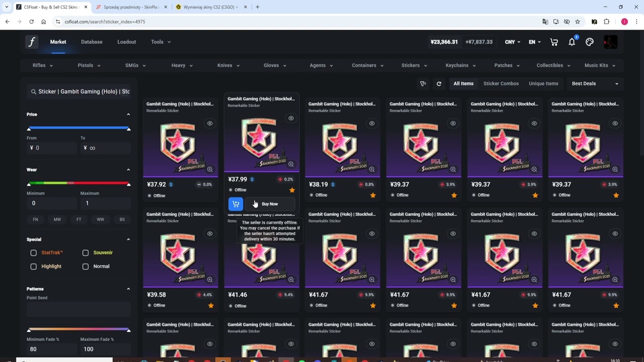
Task: Collapse the Price filter section
Action: tap(128, 115)
